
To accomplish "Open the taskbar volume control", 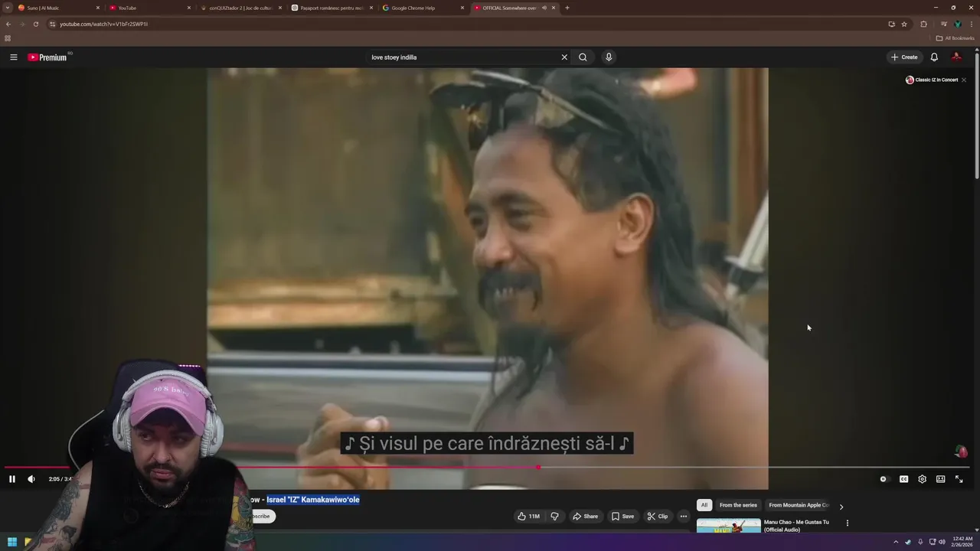I will pos(942,542).
